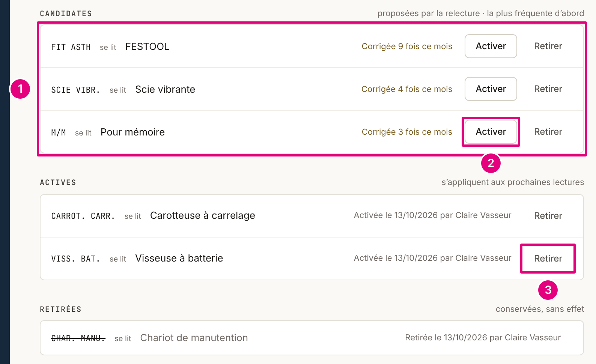This screenshot has width=596, height=364.
Task: Click the Corrigée 9 fois ce mois label
Action: 407,47
